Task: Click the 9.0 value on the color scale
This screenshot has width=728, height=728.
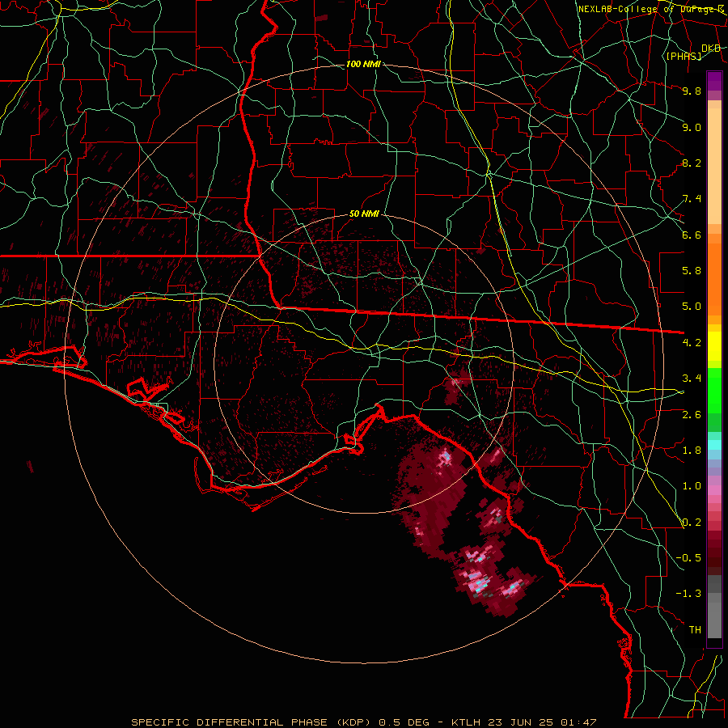Action: click(692, 127)
